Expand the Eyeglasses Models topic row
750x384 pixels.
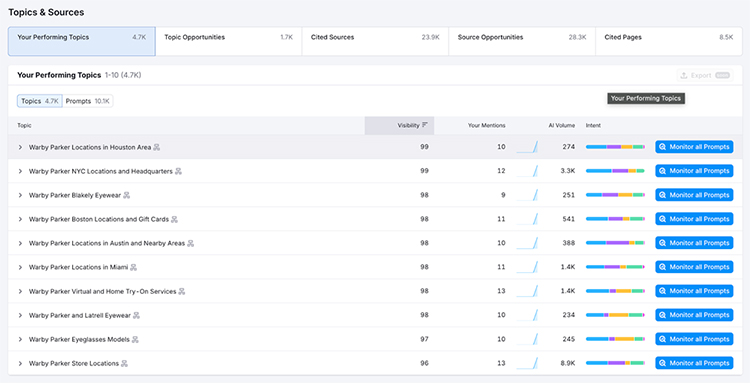click(20, 340)
